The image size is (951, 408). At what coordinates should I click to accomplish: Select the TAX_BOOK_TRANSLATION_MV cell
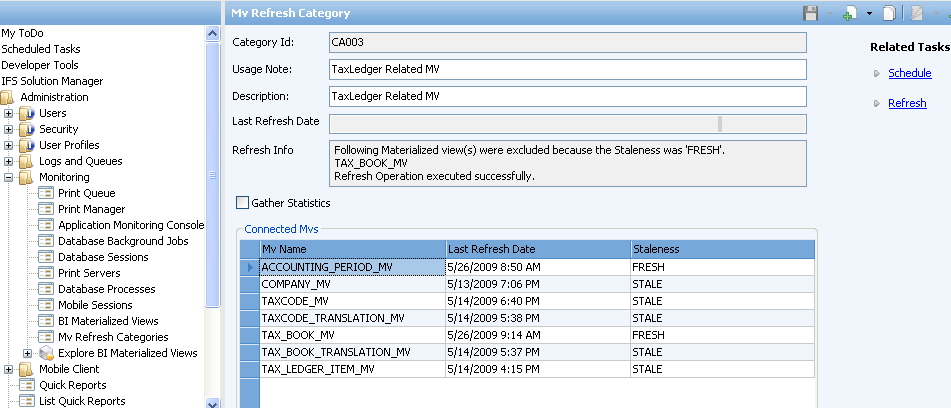[352, 352]
